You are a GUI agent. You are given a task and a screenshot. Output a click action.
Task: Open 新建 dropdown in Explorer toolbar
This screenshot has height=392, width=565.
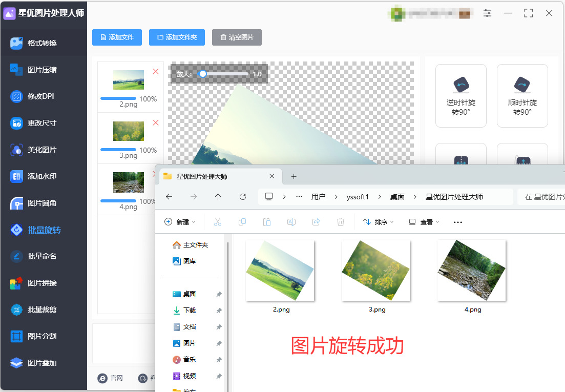point(180,222)
